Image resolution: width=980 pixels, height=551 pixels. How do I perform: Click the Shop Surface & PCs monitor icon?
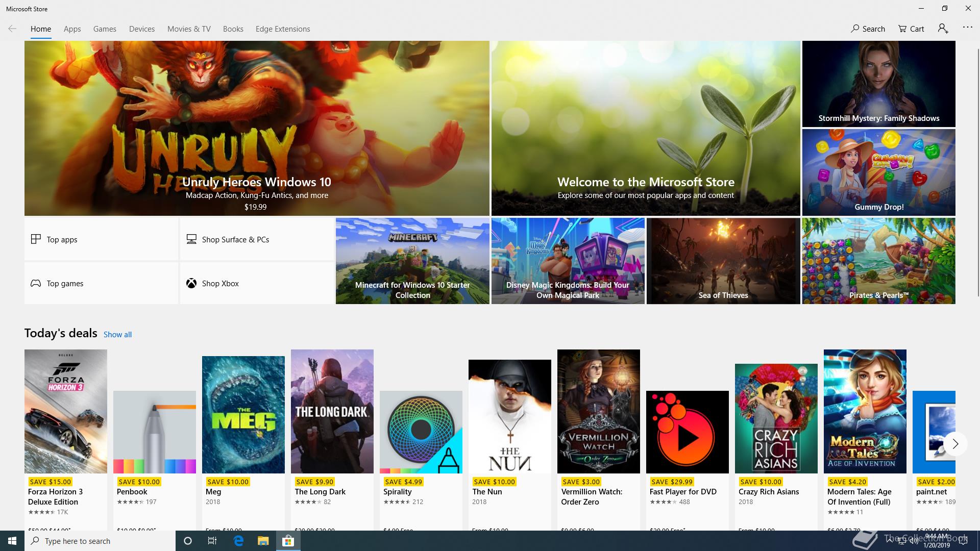click(x=191, y=239)
